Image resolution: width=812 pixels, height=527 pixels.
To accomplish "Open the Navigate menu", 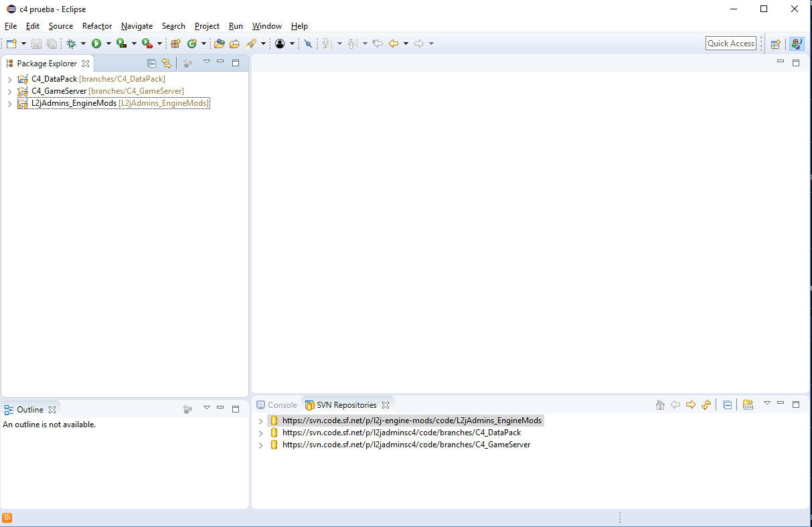I will (137, 26).
